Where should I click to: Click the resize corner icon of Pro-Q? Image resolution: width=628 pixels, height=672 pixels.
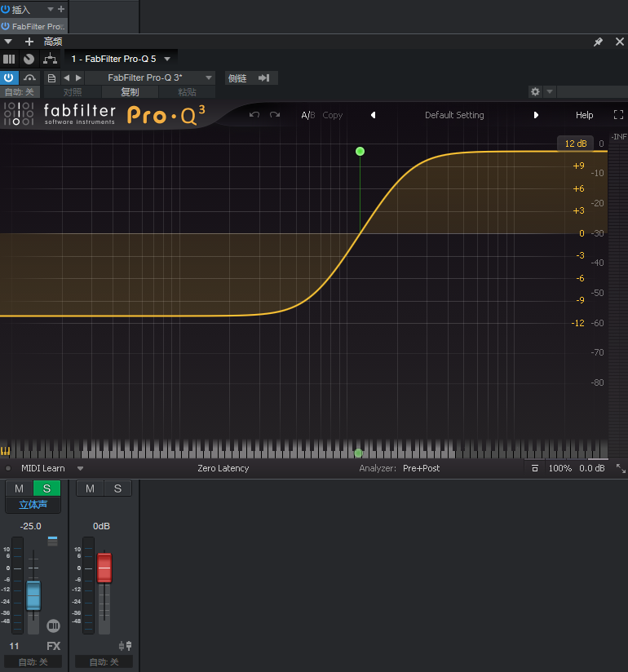621,468
